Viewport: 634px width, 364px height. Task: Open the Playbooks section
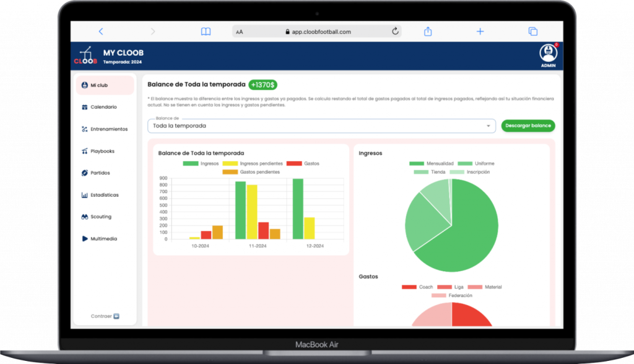pyautogui.click(x=102, y=151)
